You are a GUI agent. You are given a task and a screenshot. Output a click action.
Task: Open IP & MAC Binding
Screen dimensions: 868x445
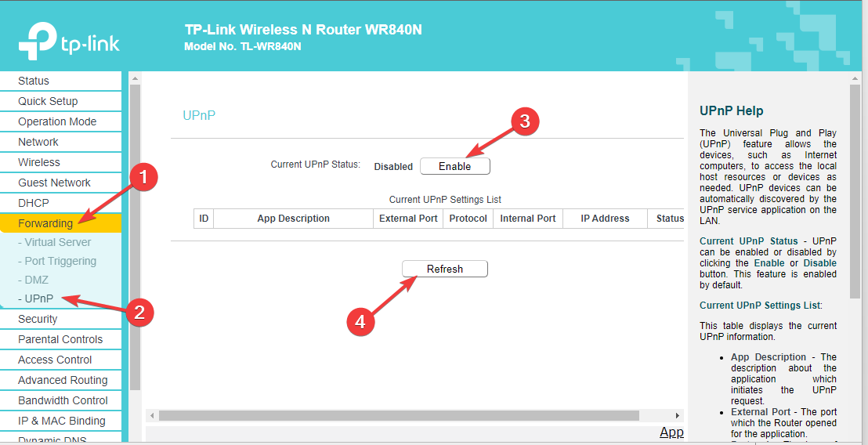point(60,421)
